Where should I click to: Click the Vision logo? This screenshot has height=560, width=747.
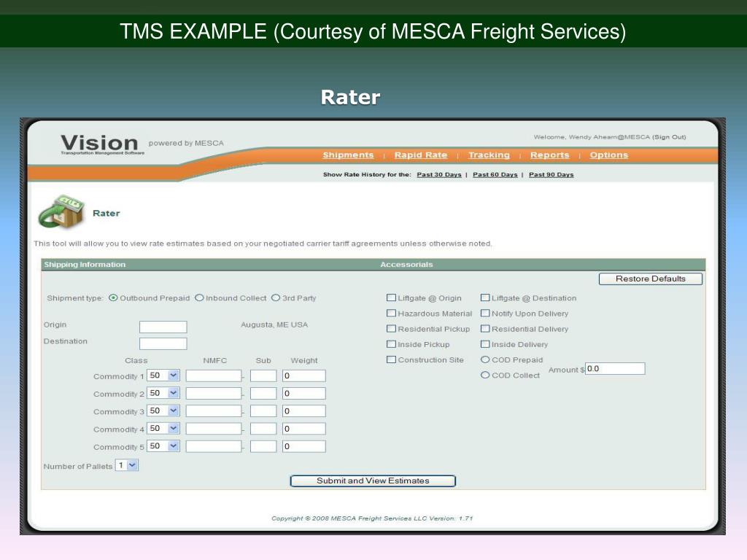click(x=99, y=144)
